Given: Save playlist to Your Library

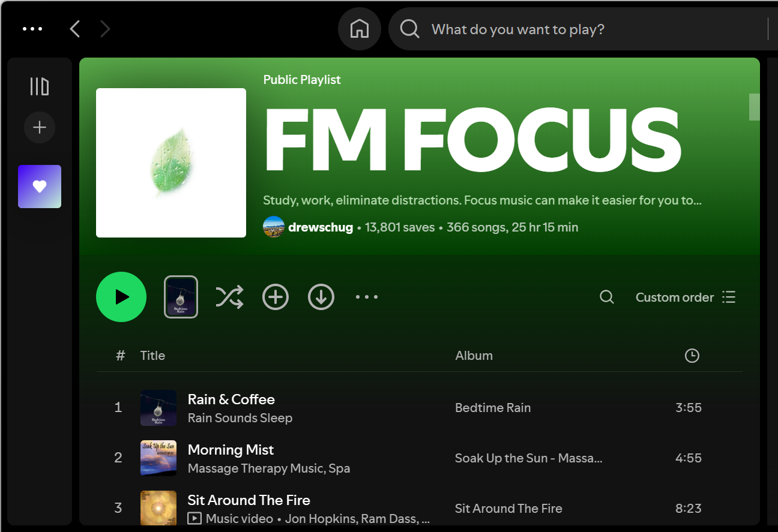Looking at the screenshot, I should click(276, 297).
